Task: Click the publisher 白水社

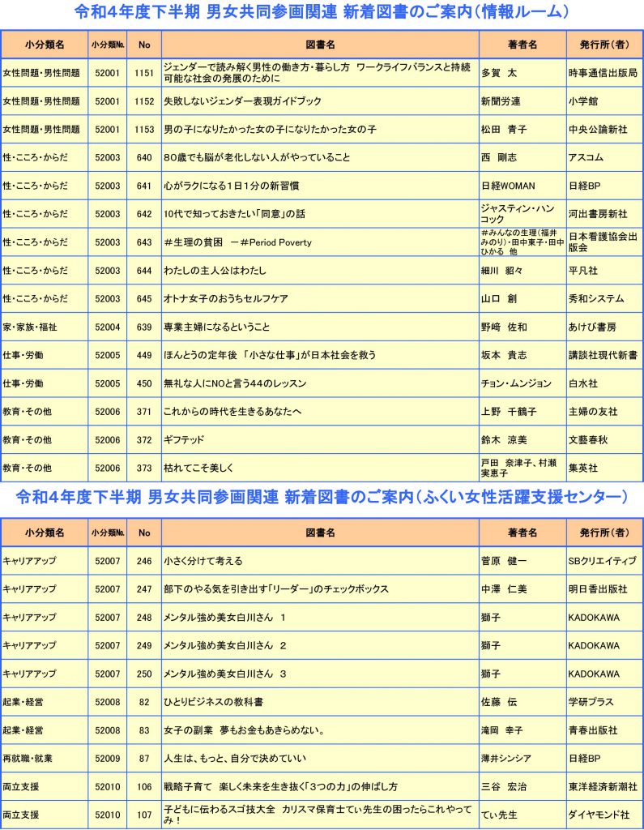Action: click(x=583, y=383)
